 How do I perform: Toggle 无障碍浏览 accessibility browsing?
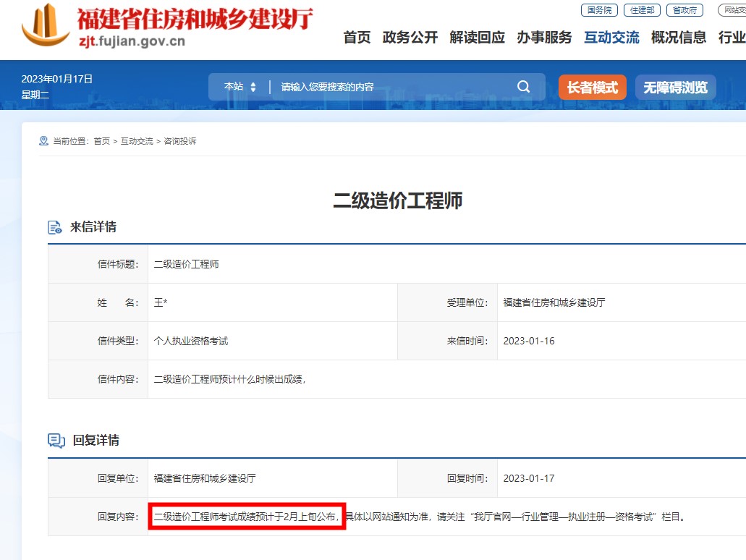point(675,88)
